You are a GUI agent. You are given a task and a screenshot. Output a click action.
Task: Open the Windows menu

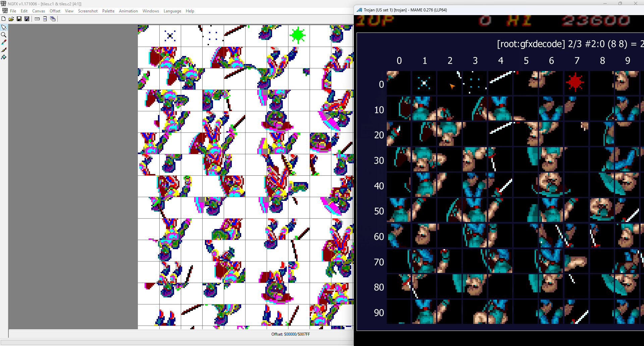point(151,11)
